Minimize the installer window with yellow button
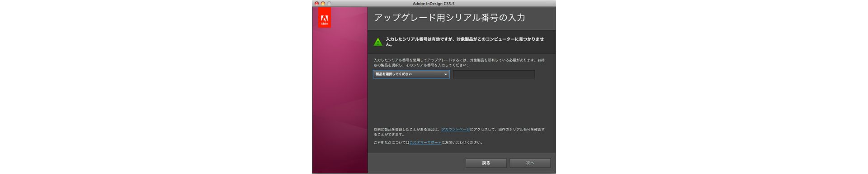The image size is (868, 174). click(323, 3)
